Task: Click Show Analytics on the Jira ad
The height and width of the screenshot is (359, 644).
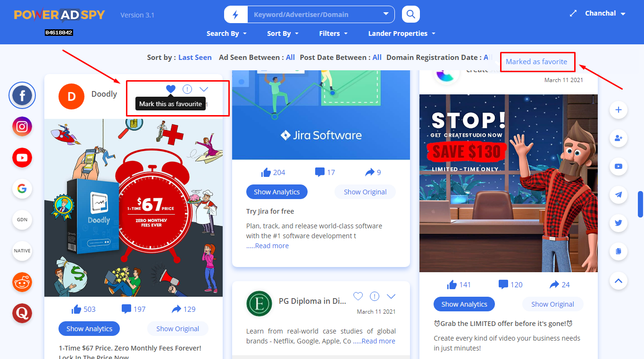Action: (277, 192)
